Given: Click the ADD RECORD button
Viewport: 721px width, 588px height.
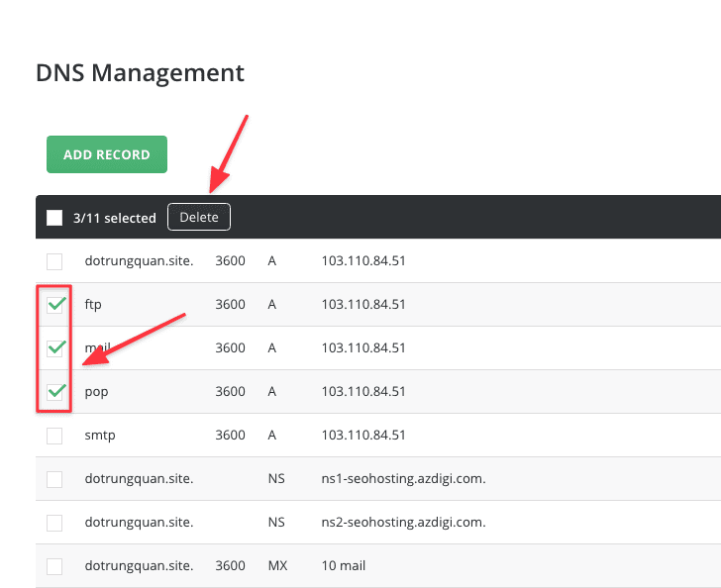Looking at the screenshot, I should click(x=107, y=154).
